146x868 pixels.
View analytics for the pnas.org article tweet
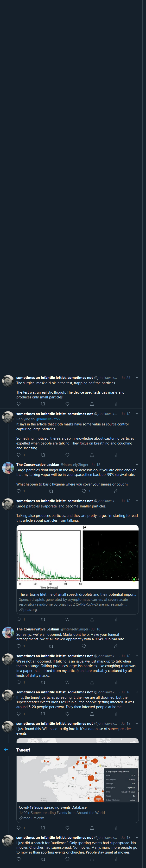click(116, 619)
